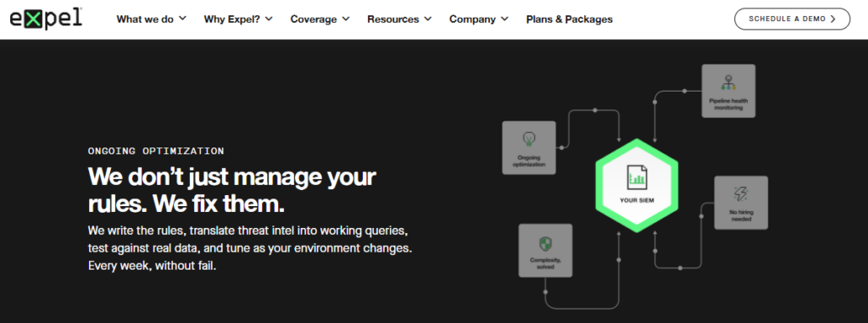Click the Complexity, solved shield icon
Image resolution: width=868 pixels, height=323 pixels.
(545, 244)
